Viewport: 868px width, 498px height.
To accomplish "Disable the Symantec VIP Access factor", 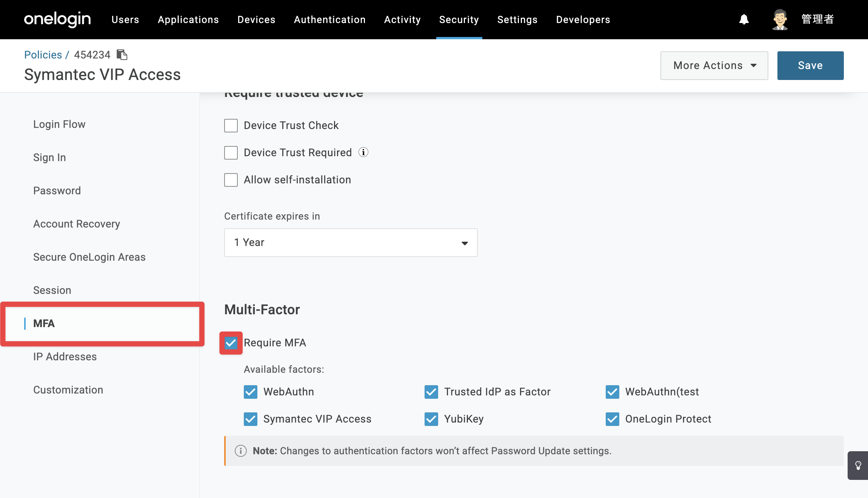I will (x=251, y=419).
